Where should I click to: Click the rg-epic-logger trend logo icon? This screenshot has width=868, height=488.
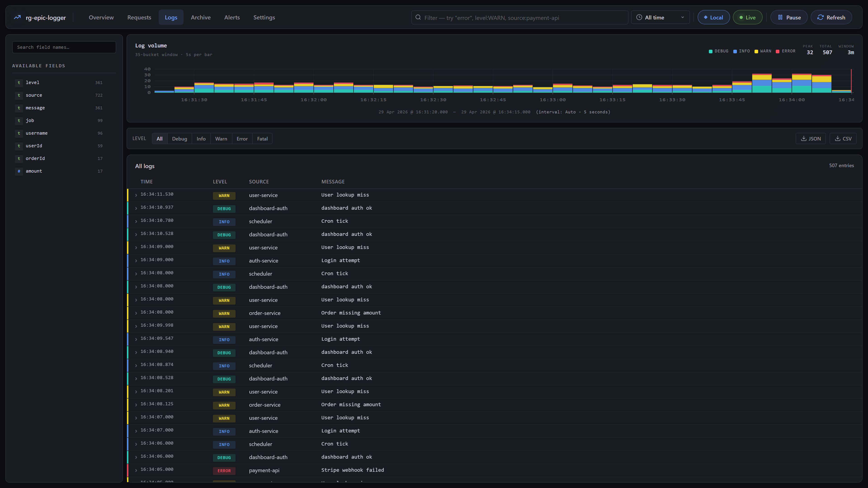[17, 17]
